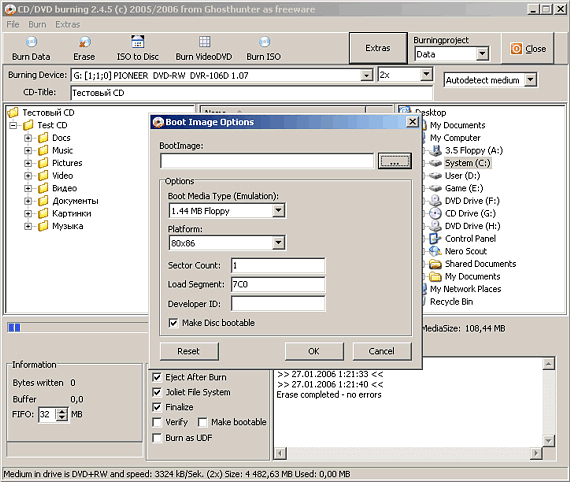Select the Music folder icon

[x=43, y=150]
